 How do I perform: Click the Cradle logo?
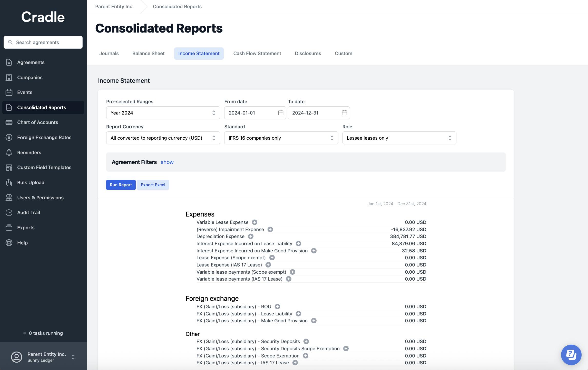coord(43,17)
